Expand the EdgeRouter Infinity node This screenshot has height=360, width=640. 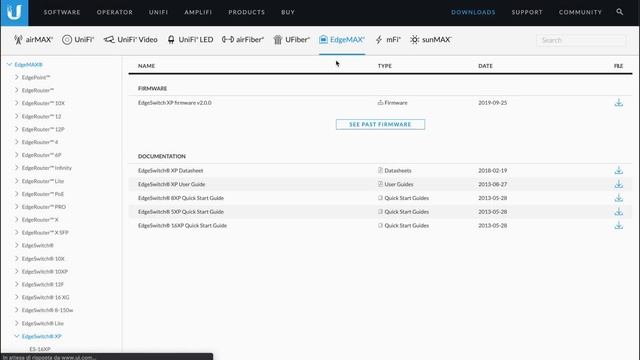[x=17, y=168]
